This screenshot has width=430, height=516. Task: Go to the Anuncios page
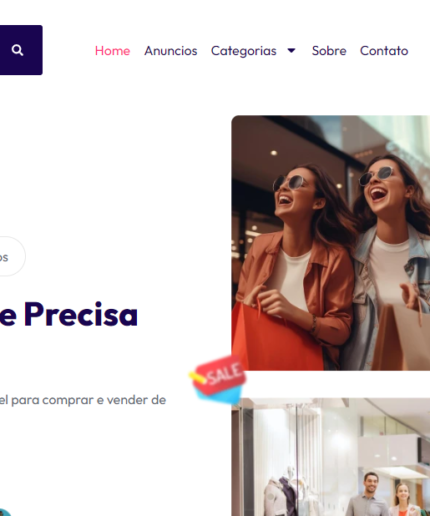pos(171,51)
